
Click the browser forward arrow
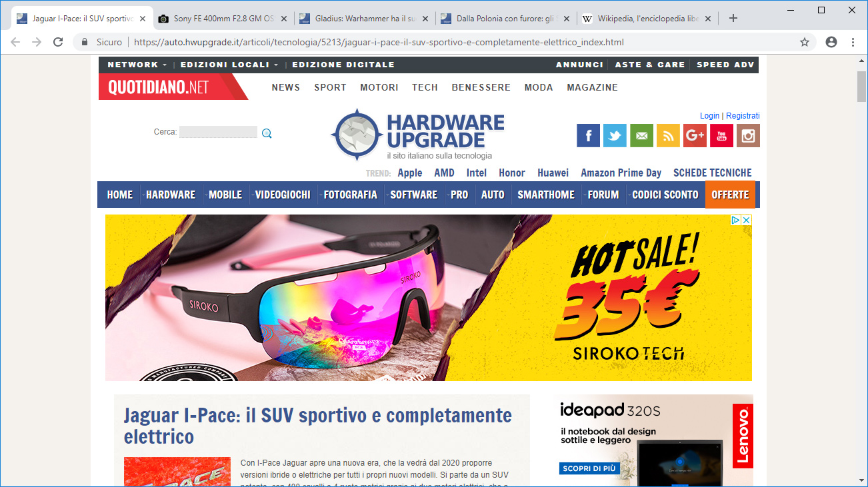37,42
